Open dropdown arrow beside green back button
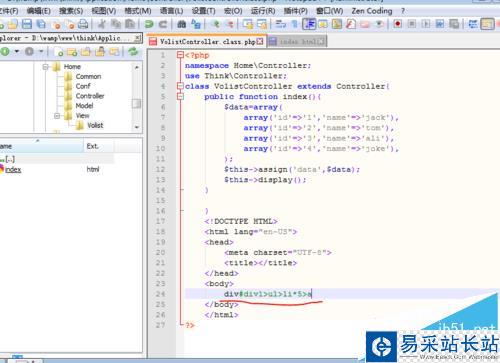Image resolution: width=500 pixels, height=363 pixels. [x=16, y=52]
